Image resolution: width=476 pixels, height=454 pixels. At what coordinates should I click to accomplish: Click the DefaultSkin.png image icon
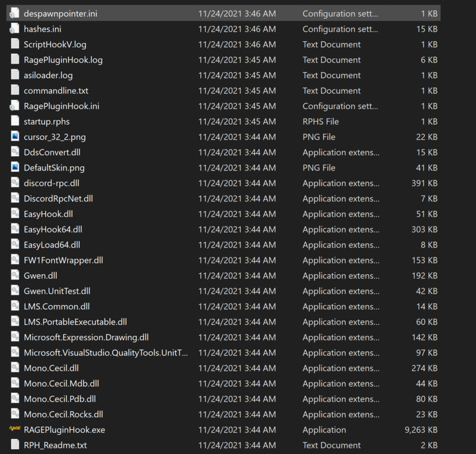[15, 168]
